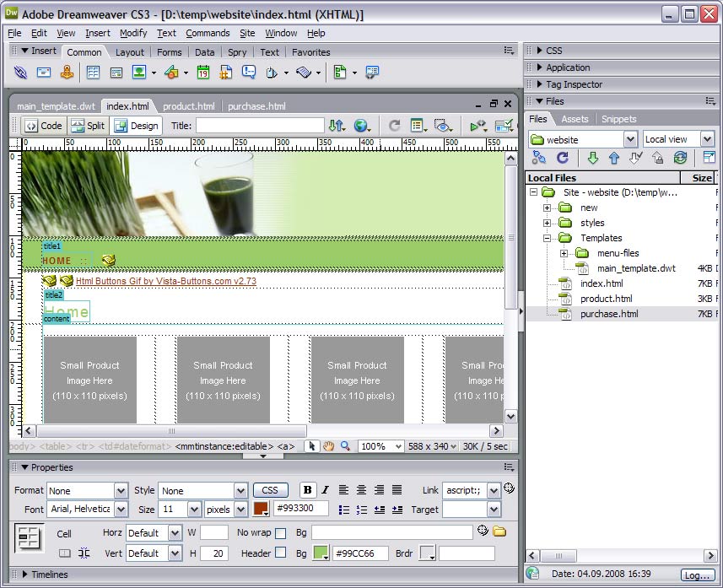Image resolution: width=723 pixels, height=588 pixels.
Task: Switch to product.html document tab
Action: tap(189, 106)
